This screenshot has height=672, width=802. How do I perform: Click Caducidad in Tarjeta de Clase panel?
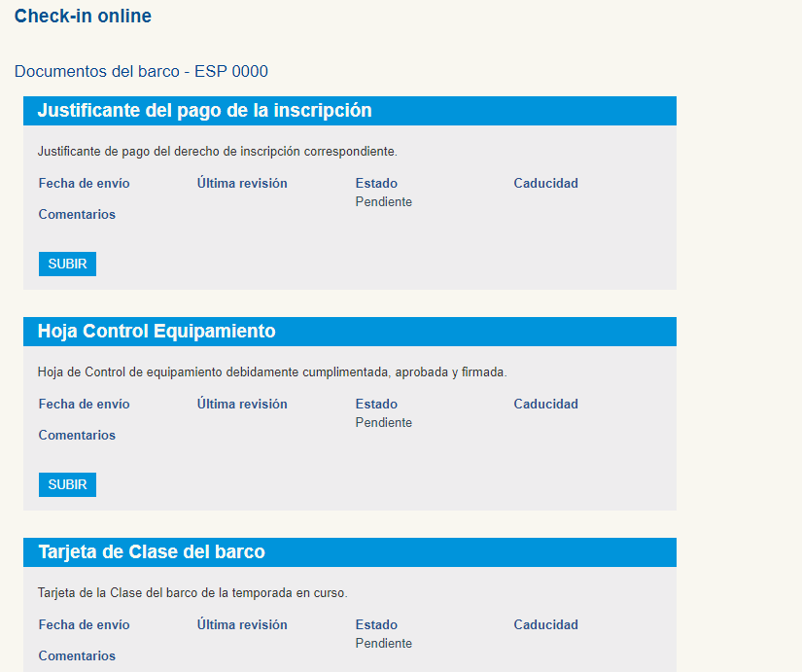click(x=545, y=624)
